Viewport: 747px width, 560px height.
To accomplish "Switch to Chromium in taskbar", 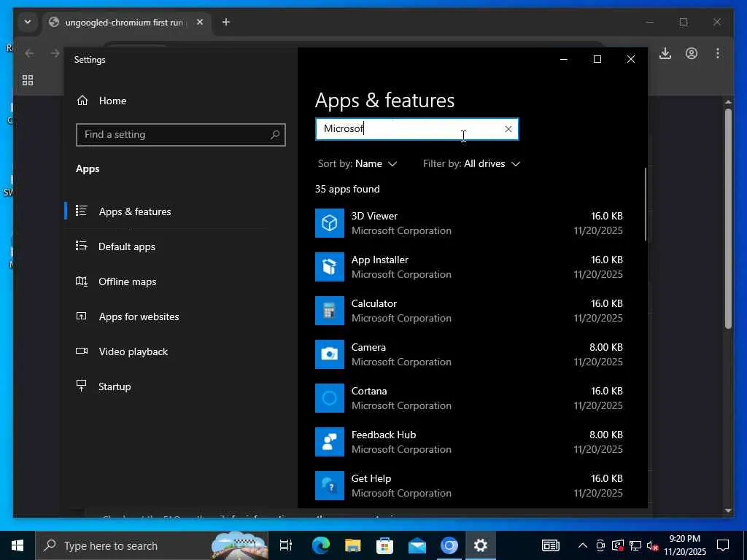I will 449,545.
